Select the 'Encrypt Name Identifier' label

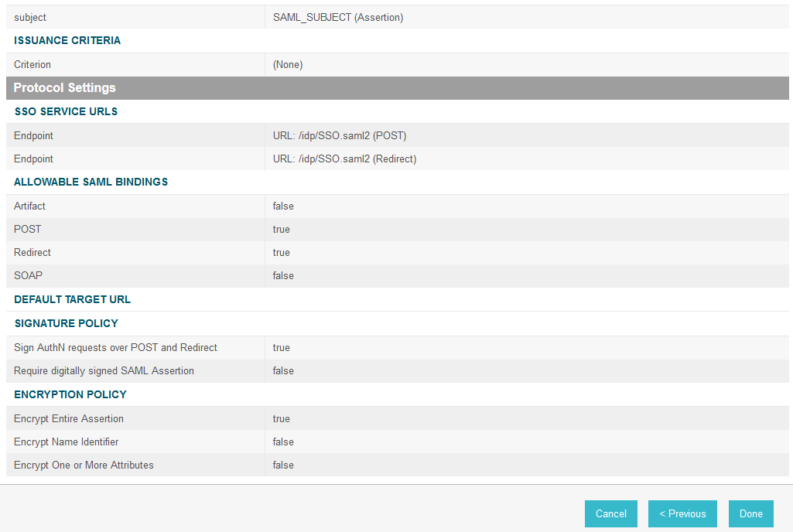point(67,442)
